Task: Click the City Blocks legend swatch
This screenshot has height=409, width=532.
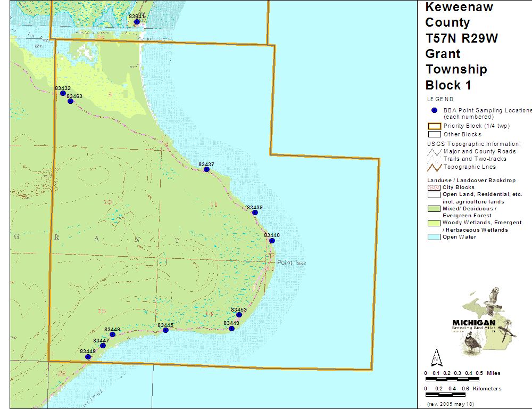Action: pos(434,187)
